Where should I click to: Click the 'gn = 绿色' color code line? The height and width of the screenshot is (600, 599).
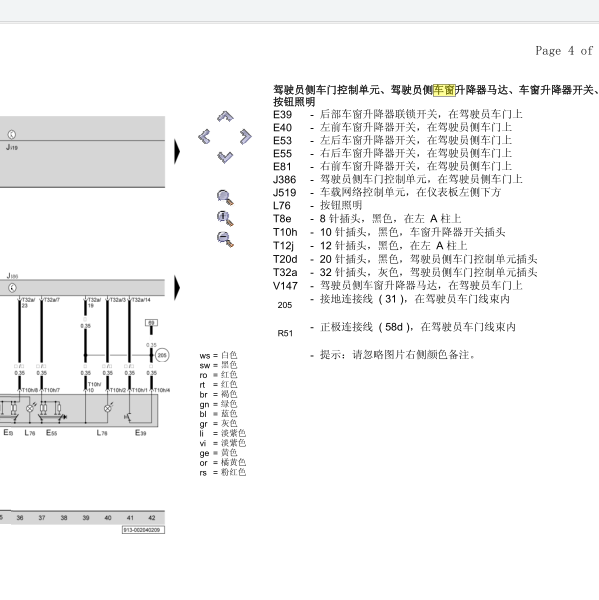point(219,404)
